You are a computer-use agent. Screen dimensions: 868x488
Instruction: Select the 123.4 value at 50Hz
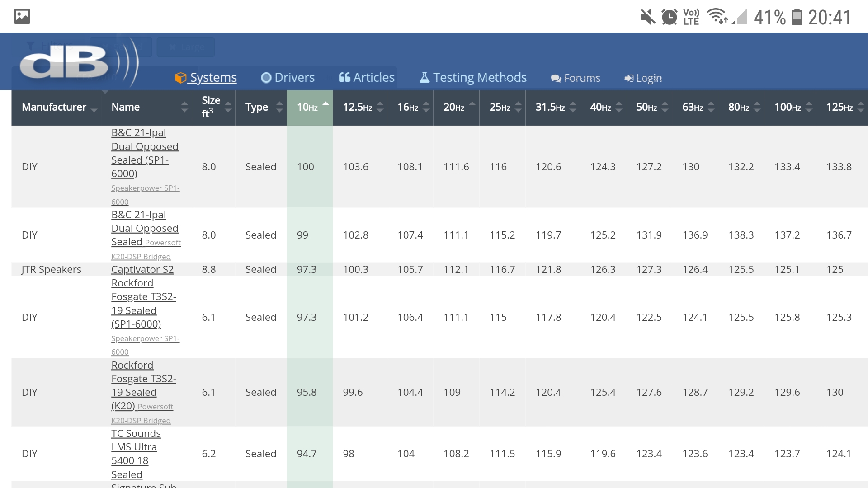649,454
